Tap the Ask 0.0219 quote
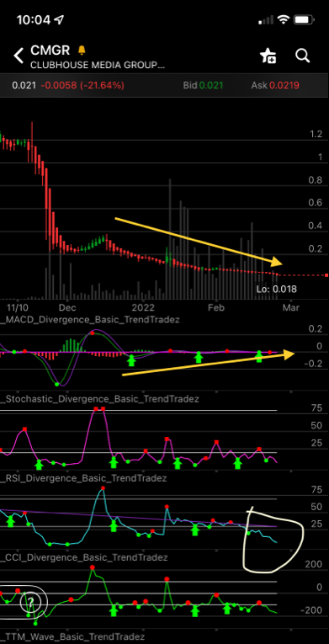 point(275,85)
